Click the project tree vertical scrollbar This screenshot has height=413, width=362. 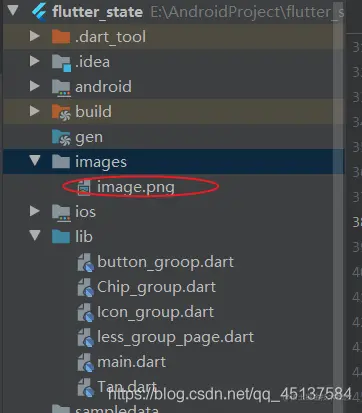pyautogui.click(x=338, y=207)
